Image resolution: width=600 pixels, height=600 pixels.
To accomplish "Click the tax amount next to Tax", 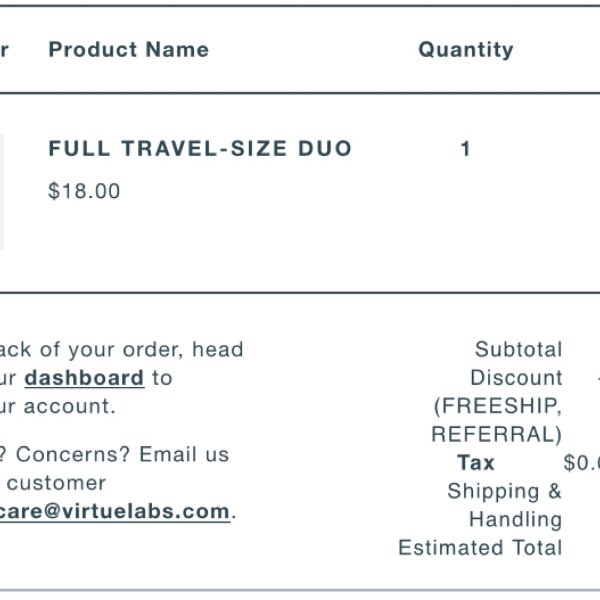I will point(582,463).
